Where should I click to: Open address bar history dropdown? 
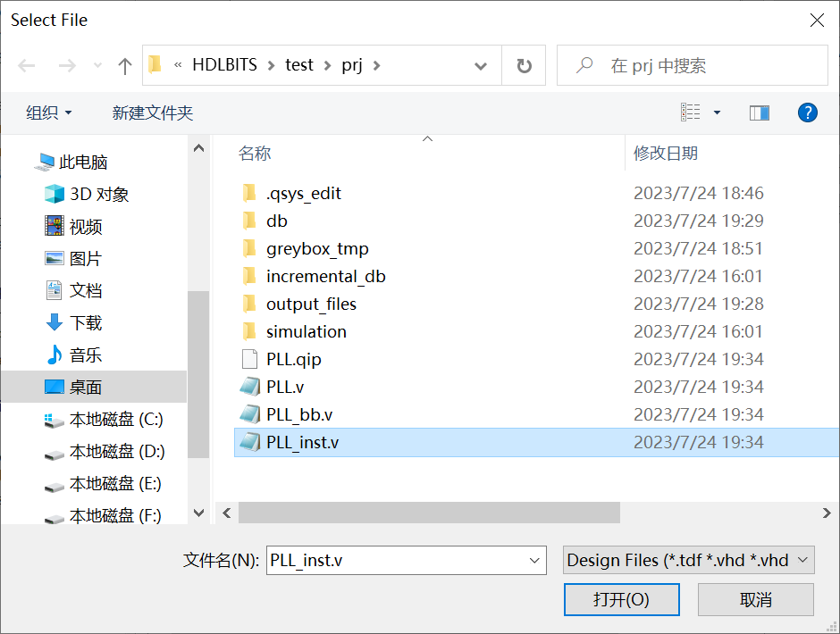point(481,66)
